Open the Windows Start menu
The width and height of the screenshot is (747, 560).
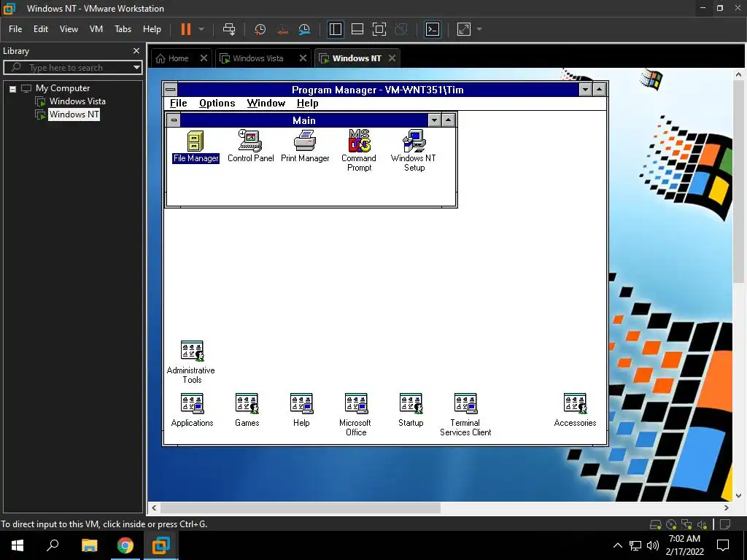(18, 545)
